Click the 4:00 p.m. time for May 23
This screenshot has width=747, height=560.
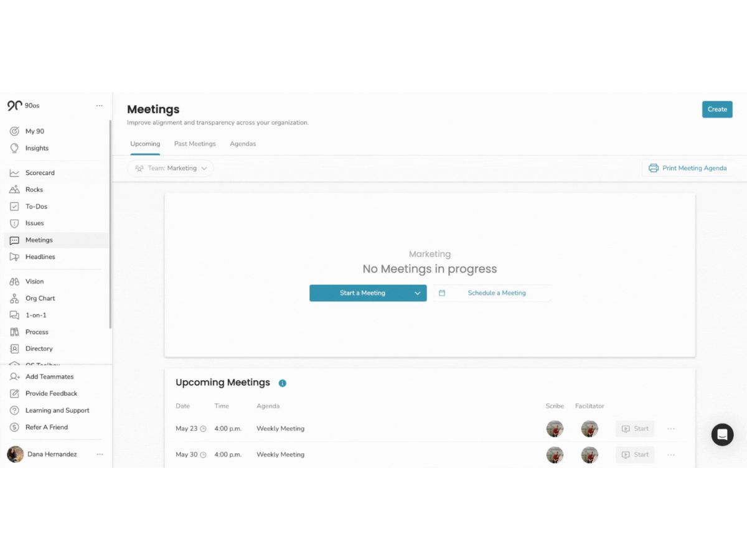228,429
